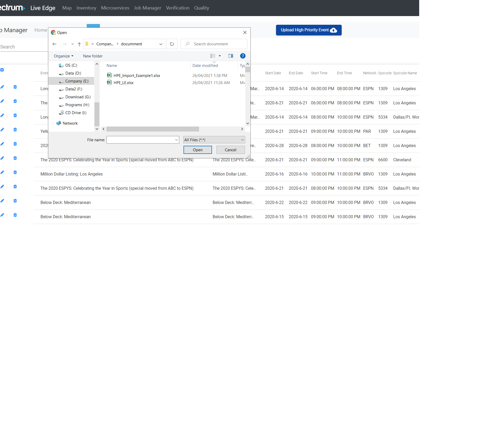Select Data2 (F:) drive
The width and height of the screenshot is (493, 448).
point(74,89)
